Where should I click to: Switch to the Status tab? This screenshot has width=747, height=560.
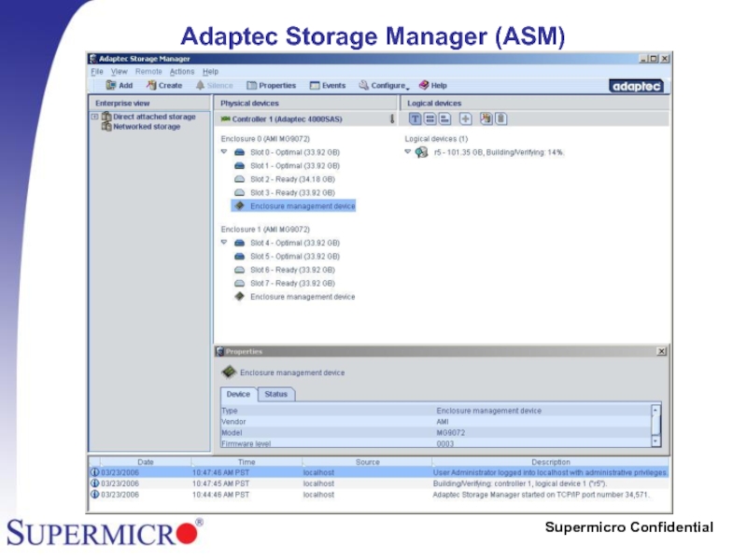click(x=276, y=394)
